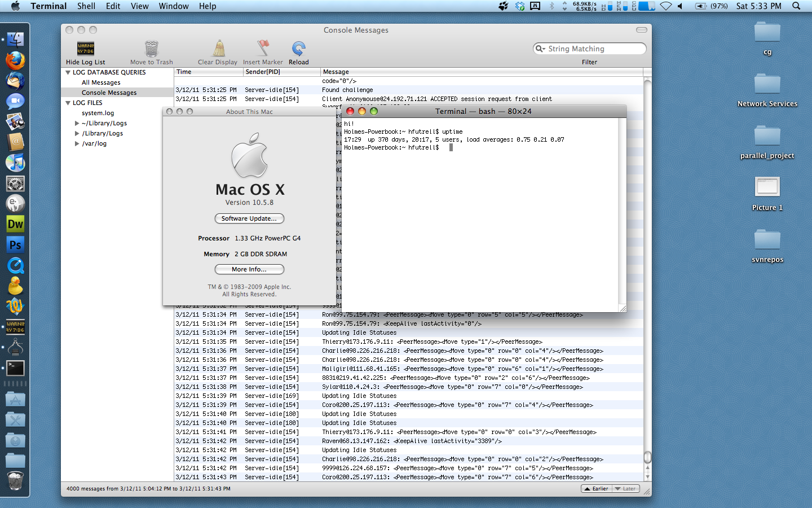Open the Applications folder stack in Dock
812x508 pixels.
[x=15, y=400]
